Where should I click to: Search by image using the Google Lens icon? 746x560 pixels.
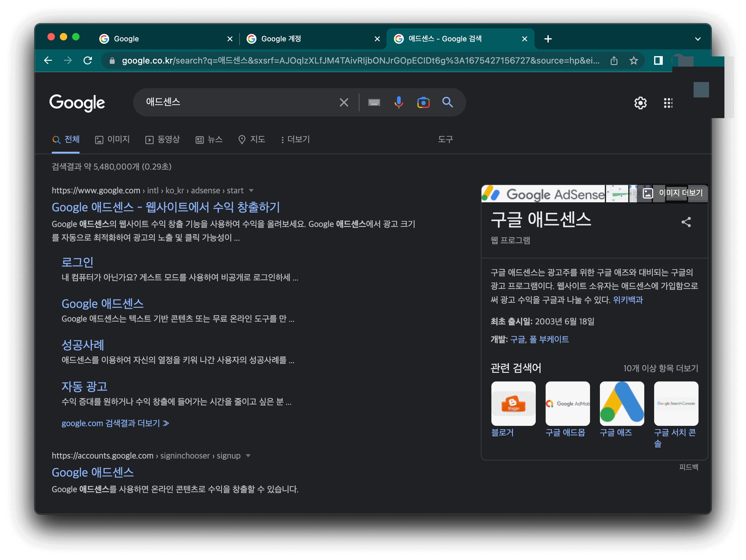click(x=423, y=102)
